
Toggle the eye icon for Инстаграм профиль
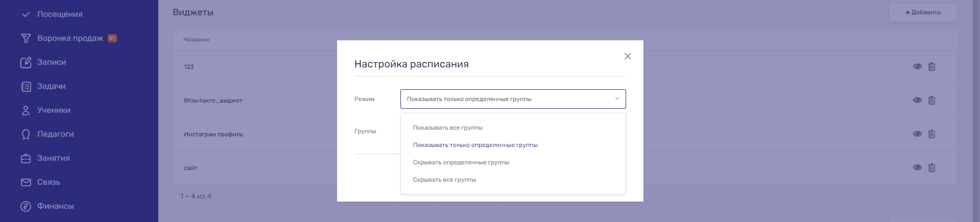tap(917, 134)
